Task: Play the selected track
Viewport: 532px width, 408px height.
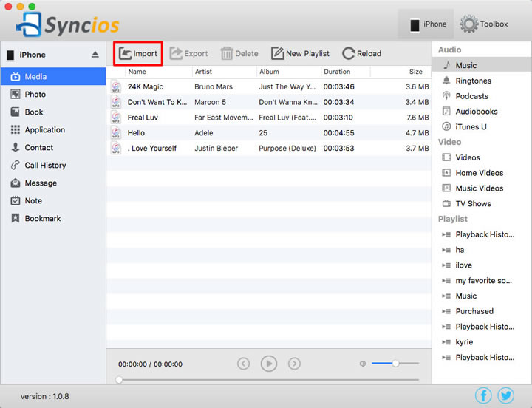Action: pos(269,364)
